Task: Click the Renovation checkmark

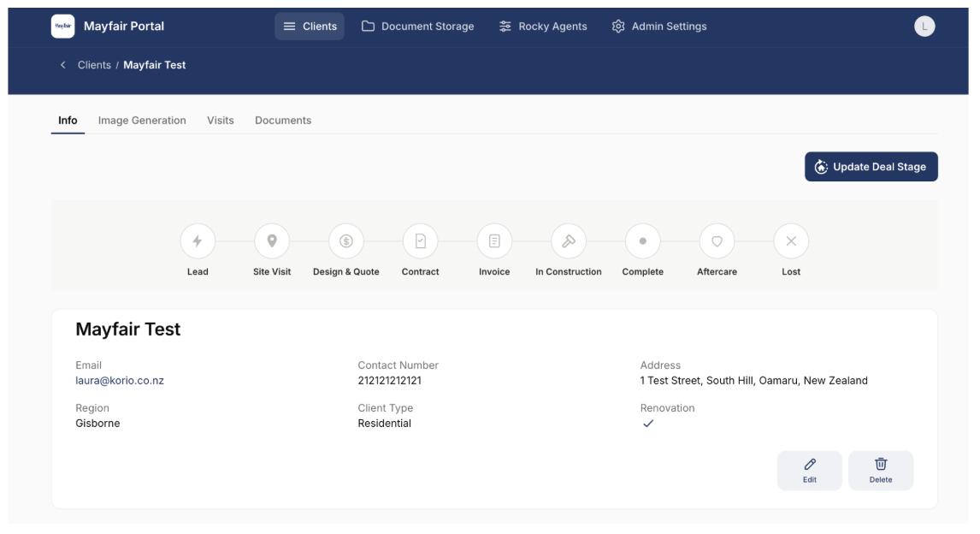Action: (648, 424)
